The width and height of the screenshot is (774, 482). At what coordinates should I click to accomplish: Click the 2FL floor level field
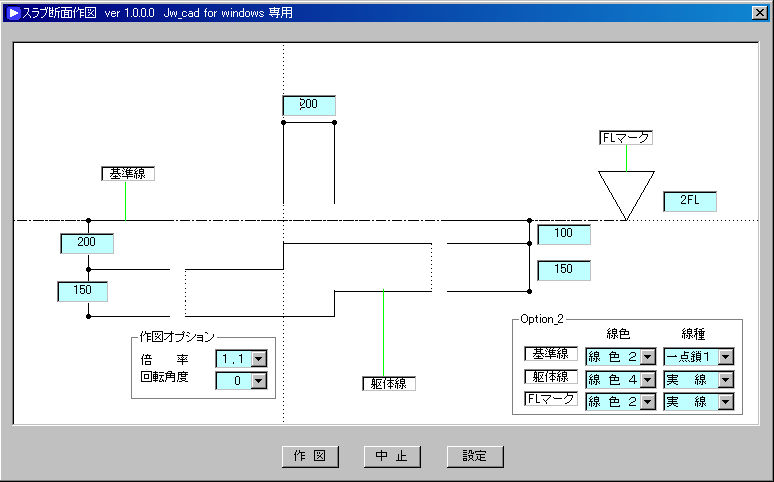[x=690, y=201]
